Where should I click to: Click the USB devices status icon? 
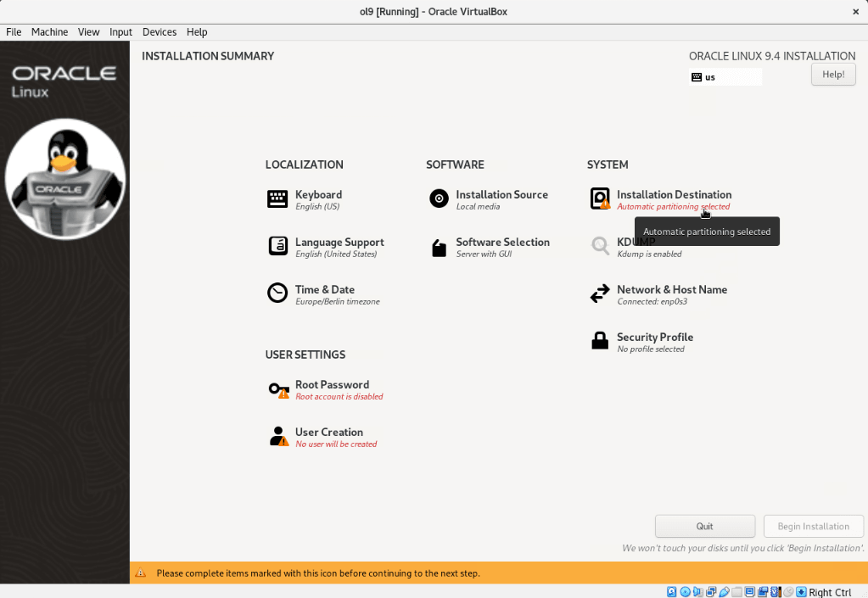[724, 592]
